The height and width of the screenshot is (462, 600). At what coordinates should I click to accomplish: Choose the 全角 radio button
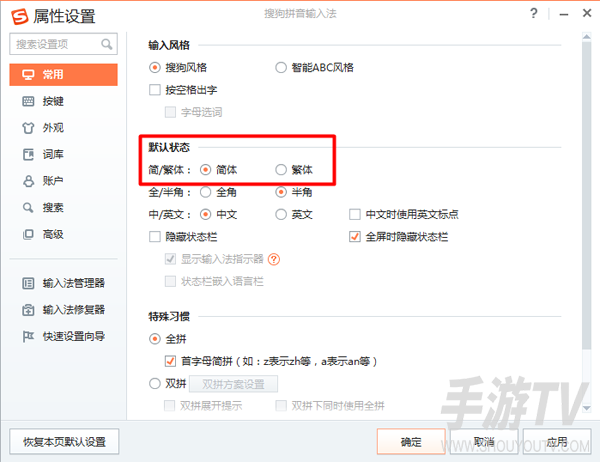[x=205, y=192]
